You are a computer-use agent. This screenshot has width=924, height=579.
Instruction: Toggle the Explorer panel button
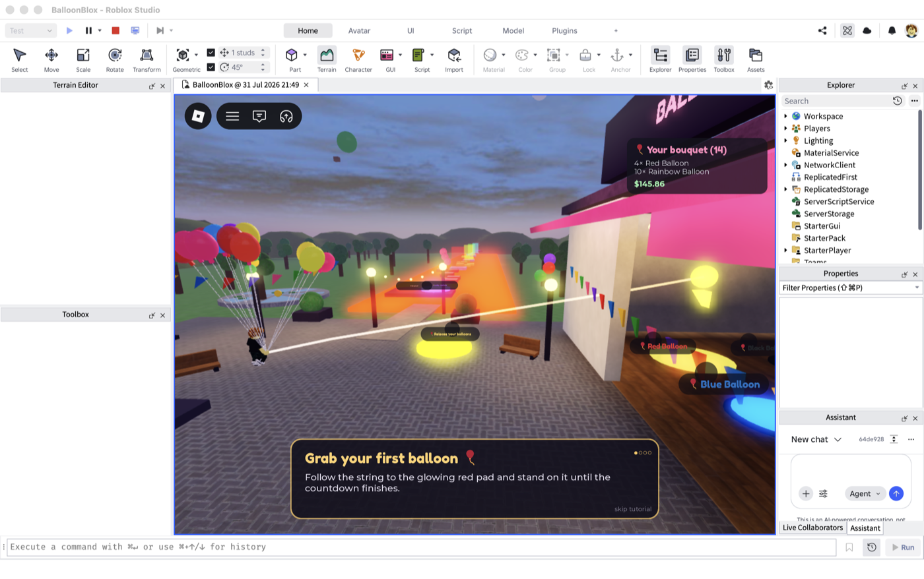pos(660,59)
